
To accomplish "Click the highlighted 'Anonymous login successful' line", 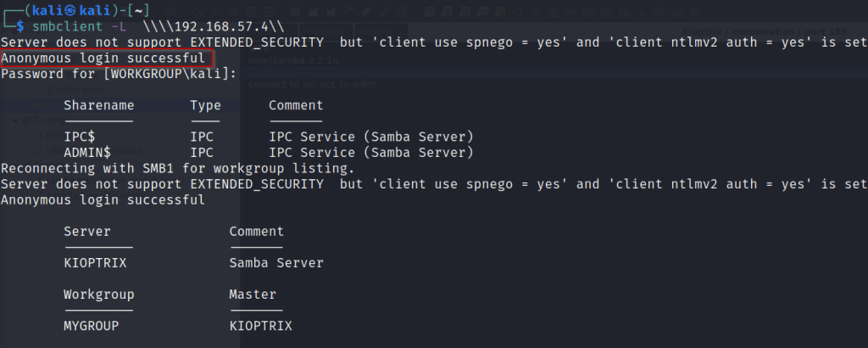I will coord(103,59).
